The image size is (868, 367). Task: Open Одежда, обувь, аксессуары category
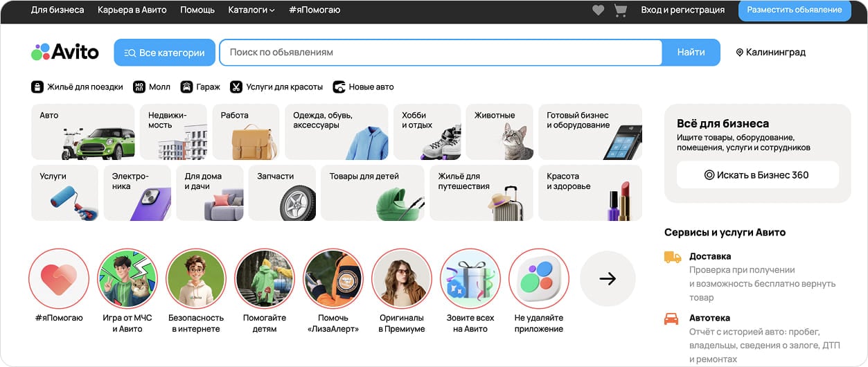[337, 132]
